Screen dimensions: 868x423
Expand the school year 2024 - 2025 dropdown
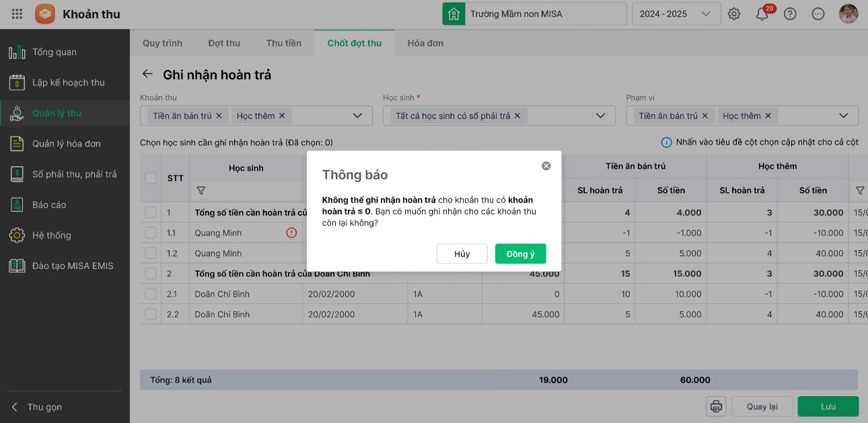click(x=705, y=14)
